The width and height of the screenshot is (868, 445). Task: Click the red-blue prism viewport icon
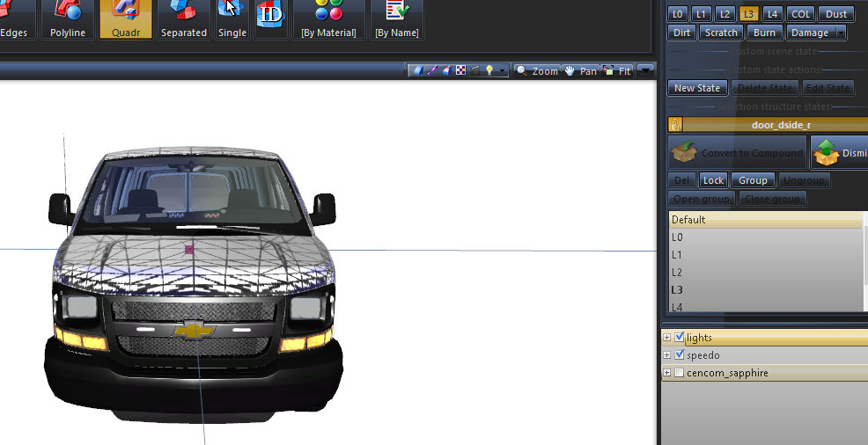(x=446, y=70)
